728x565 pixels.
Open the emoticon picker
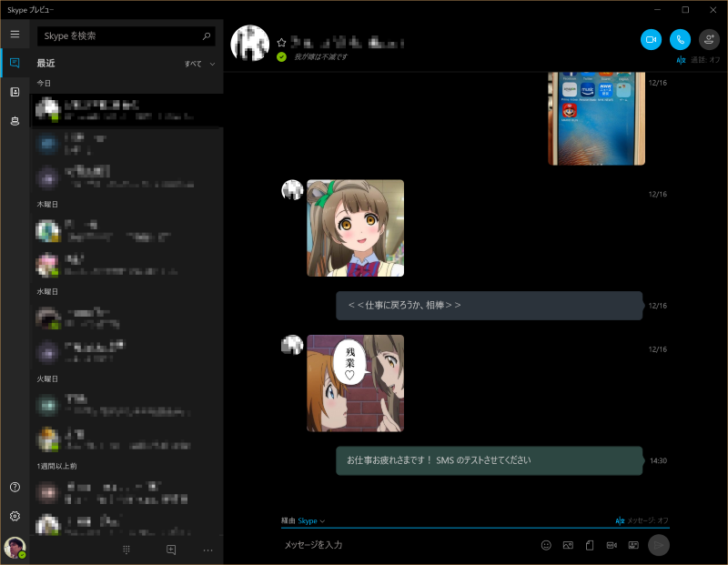[x=546, y=545]
